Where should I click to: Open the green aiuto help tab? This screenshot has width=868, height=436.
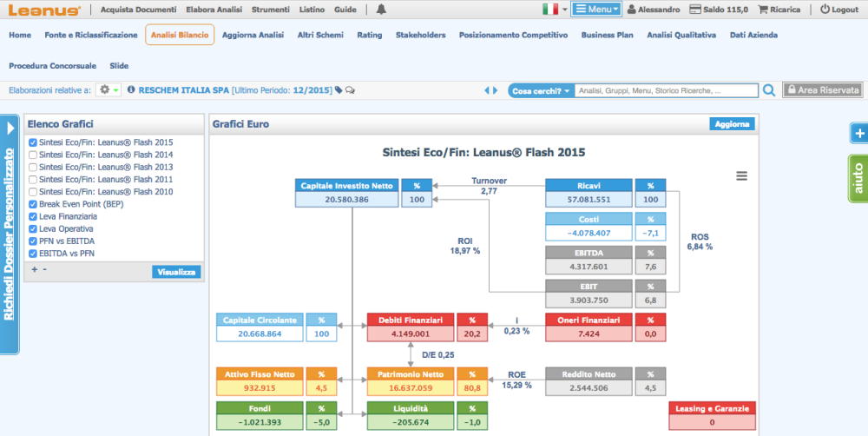pyautogui.click(x=858, y=178)
